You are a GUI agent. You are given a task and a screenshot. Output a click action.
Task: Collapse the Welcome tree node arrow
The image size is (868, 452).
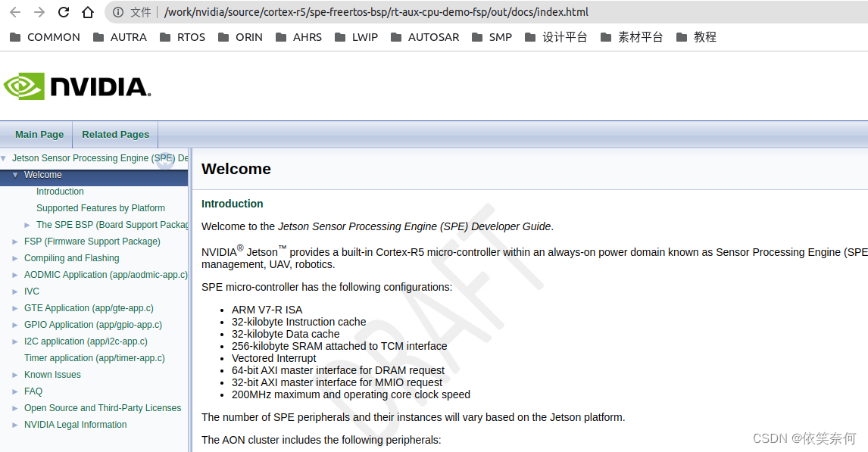click(15, 175)
